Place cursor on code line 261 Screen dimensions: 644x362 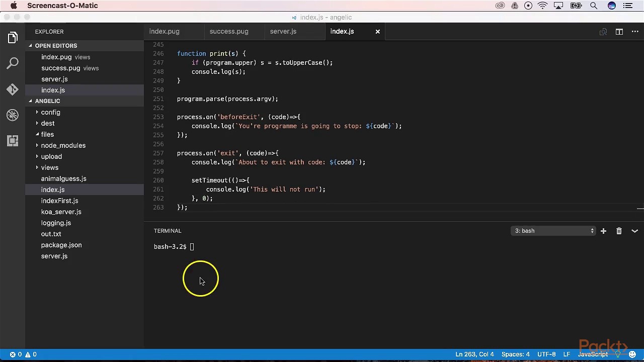click(266, 190)
